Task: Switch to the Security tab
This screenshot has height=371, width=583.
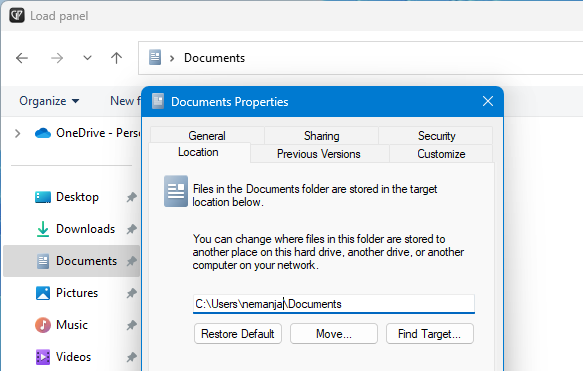Action: [x=437, y=136]
